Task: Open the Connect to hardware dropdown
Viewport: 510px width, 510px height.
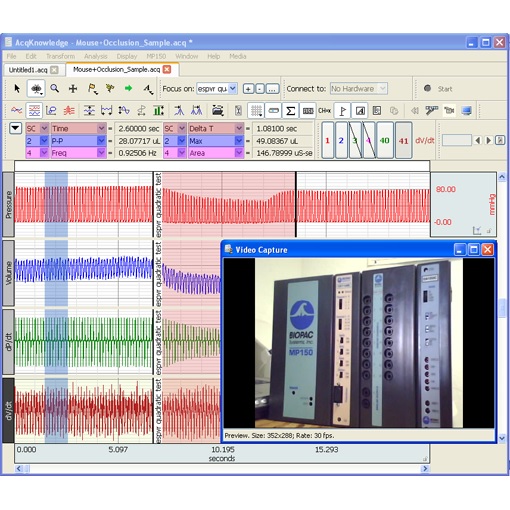Action: [383, 88]
